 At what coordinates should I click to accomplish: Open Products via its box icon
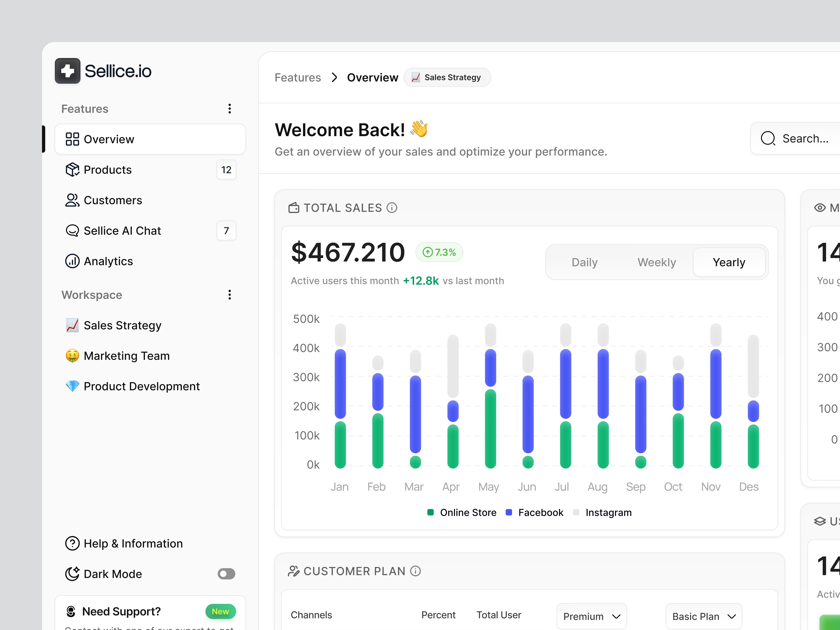[x=72, y=170]
